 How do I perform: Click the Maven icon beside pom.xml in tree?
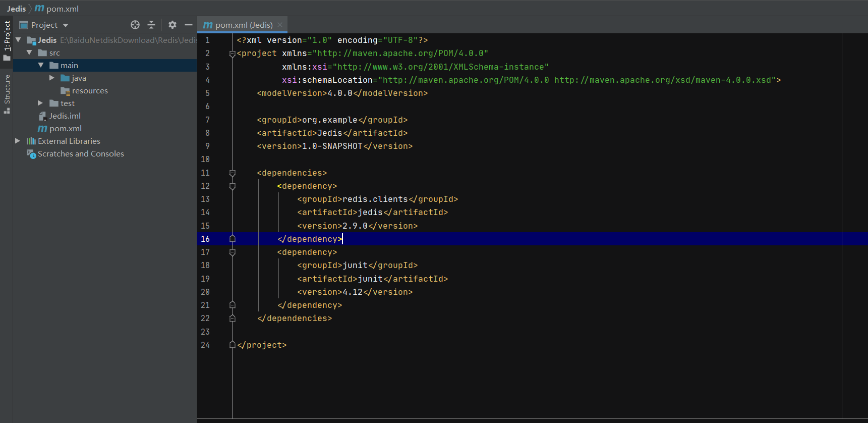click(42, 129)
